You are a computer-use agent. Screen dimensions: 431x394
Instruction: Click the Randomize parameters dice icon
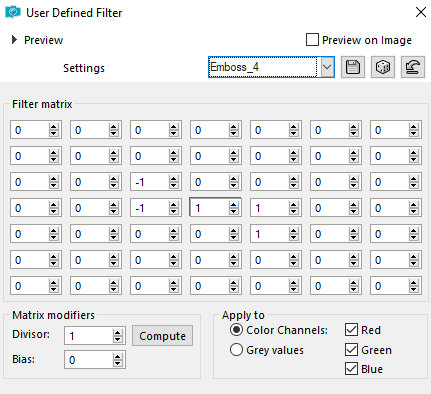pyautogui.click(x=383, y=67)
